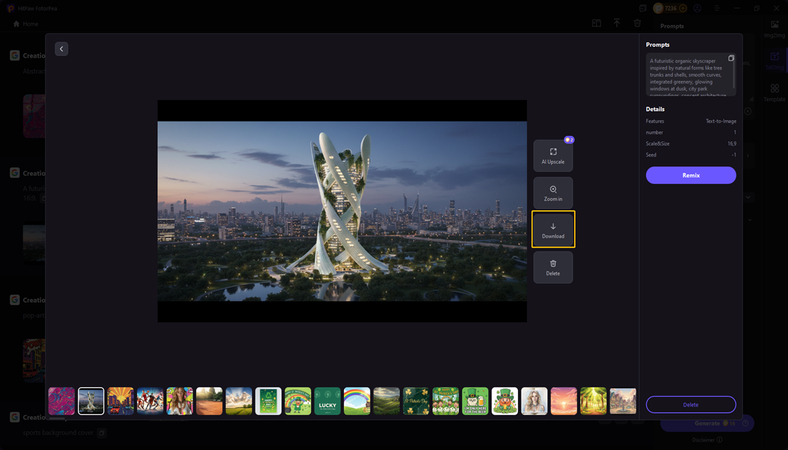Click the main skyscraper preview image
788x450 pixels.
click(x=342, y=210)
